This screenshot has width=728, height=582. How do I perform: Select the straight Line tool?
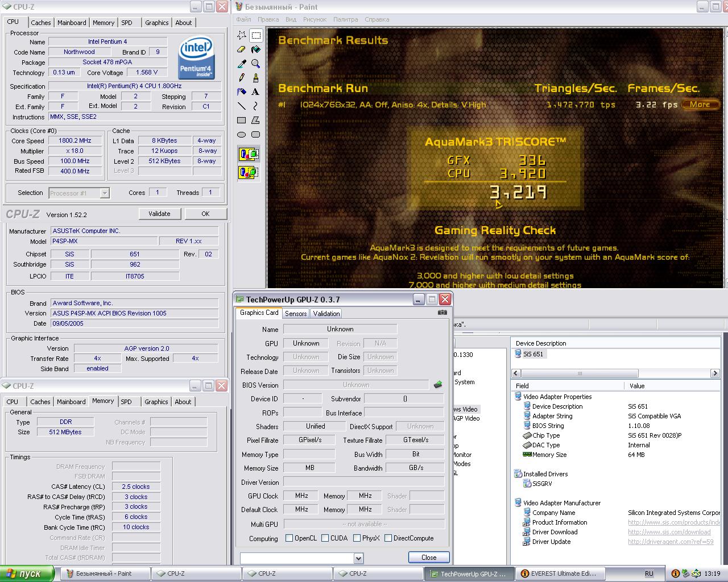(x=242, y=106)
